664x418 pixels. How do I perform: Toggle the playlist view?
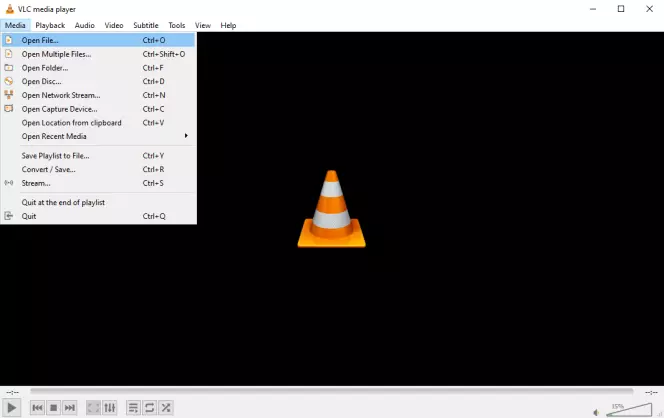tap(133, 407)
